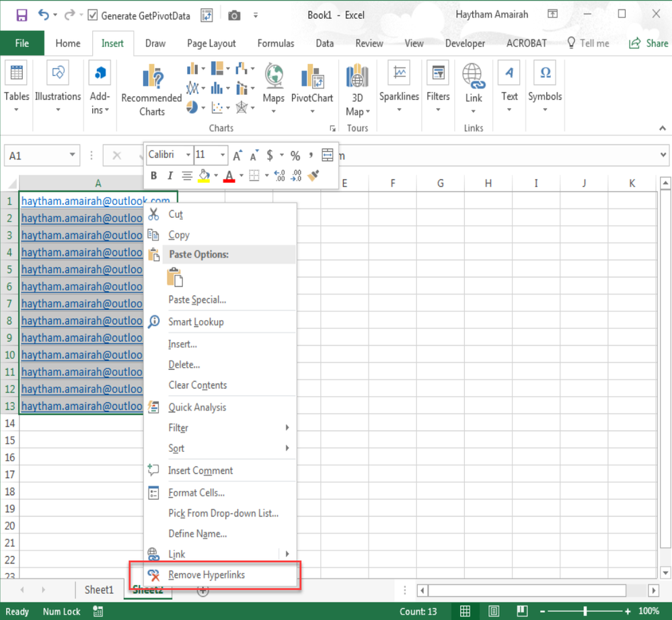672x620 pixels.
Task: Choose Format Cells... in the context menu
Action: pos(220,493)
